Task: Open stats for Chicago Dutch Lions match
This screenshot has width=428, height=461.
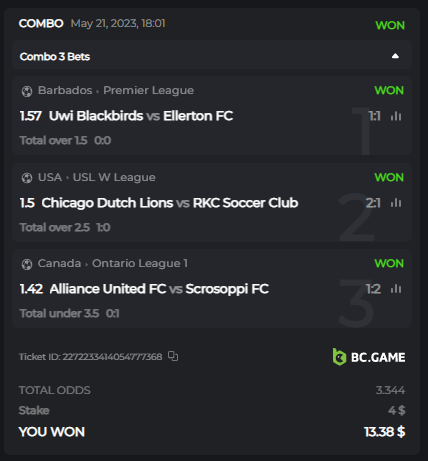Action: 396,203
